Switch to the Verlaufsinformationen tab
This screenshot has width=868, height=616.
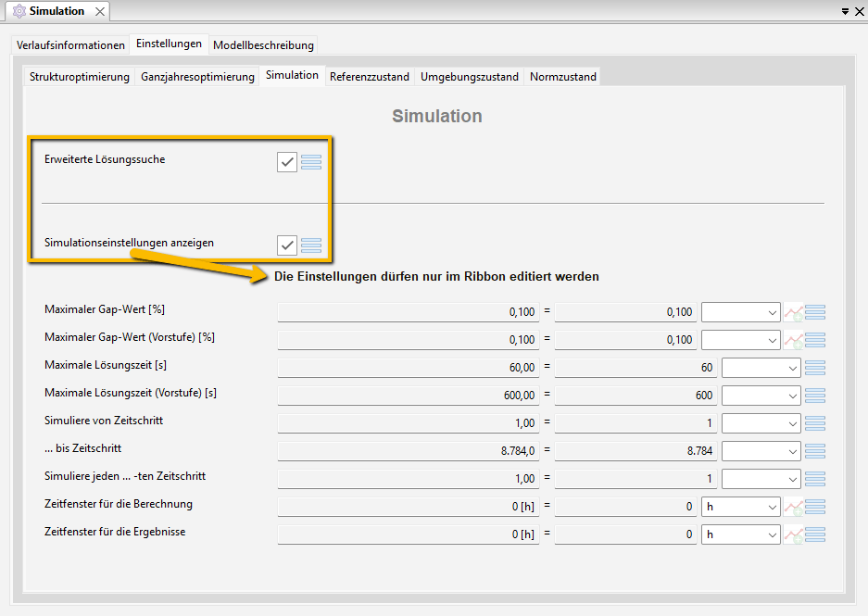point(70,44)
